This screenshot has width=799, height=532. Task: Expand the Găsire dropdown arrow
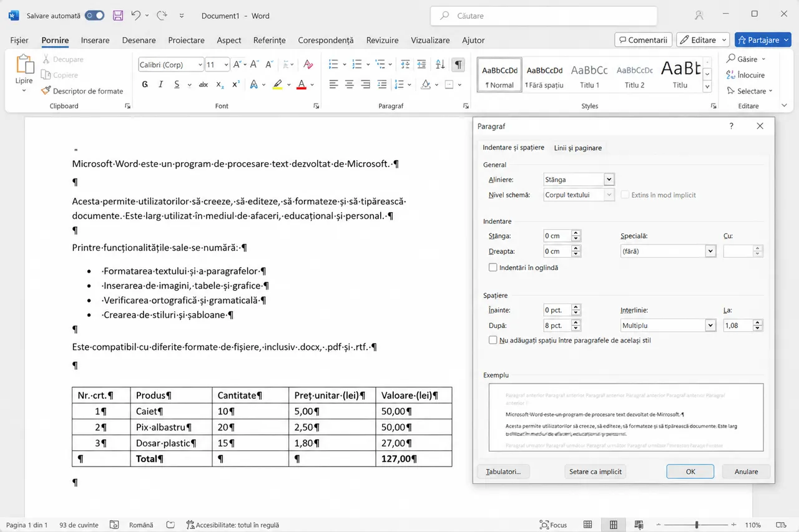coord(763,59)
